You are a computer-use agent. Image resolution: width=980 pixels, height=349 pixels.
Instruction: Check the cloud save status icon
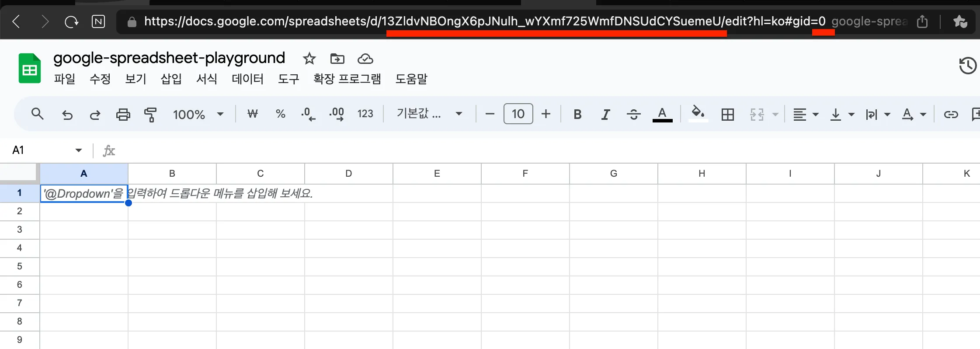pyautogui.click(x=365, y=58)
